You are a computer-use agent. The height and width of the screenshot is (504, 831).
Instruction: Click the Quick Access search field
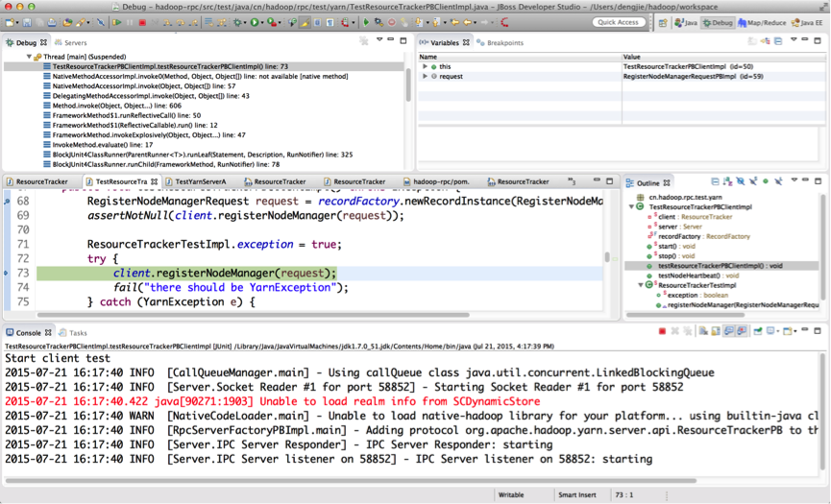pos(619,22)
